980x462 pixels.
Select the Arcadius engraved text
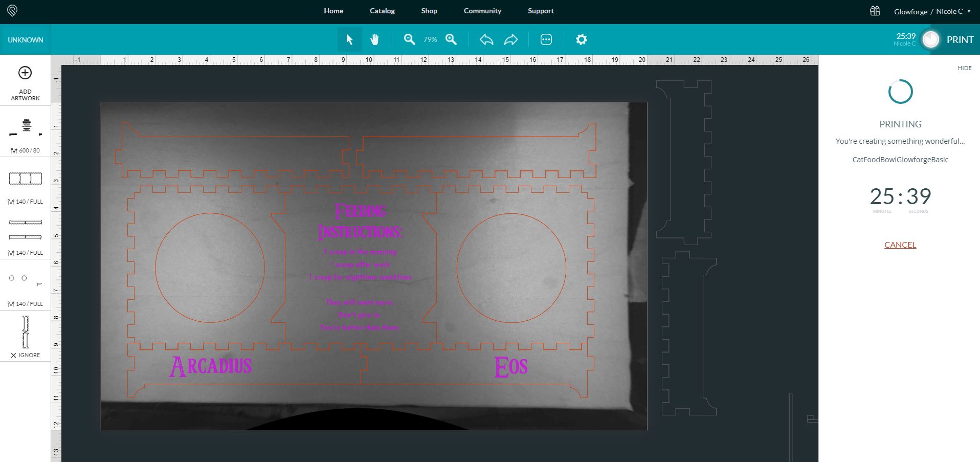[x=210, y=366]
